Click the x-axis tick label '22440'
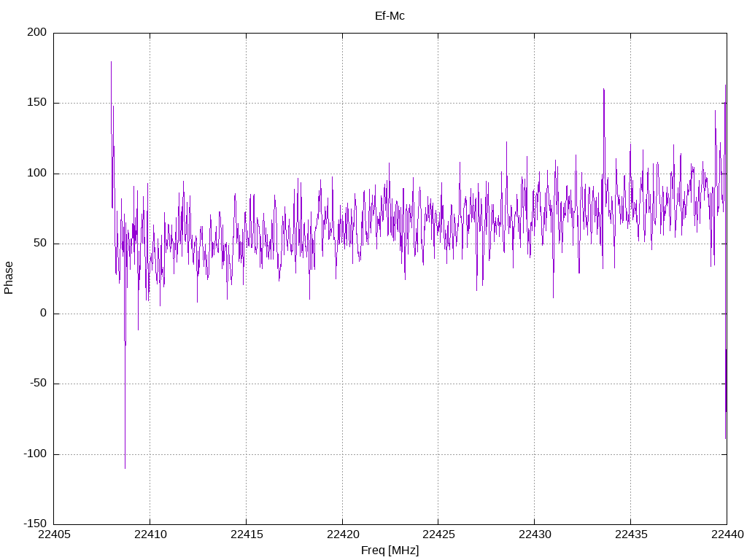Image resolution: width=747 pixels, height=560 pixels. point(727,534)
